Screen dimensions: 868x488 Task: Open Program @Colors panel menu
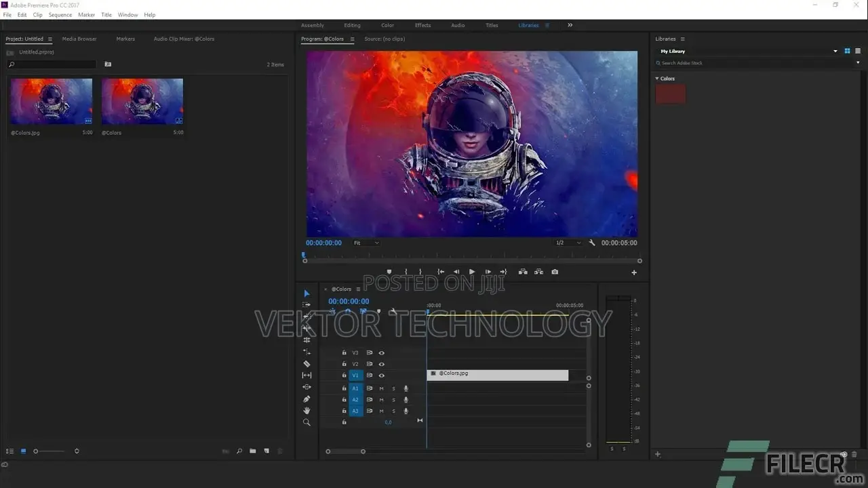coord(352,39)
